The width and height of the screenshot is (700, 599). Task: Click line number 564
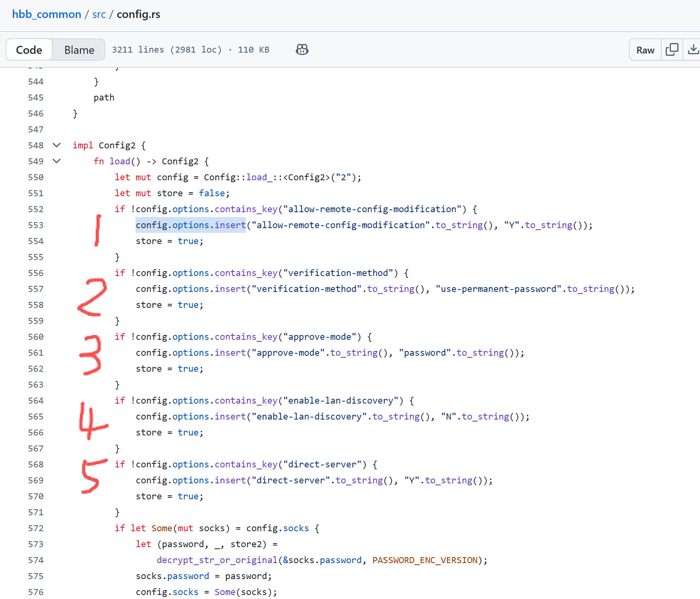tap(36, 401)
